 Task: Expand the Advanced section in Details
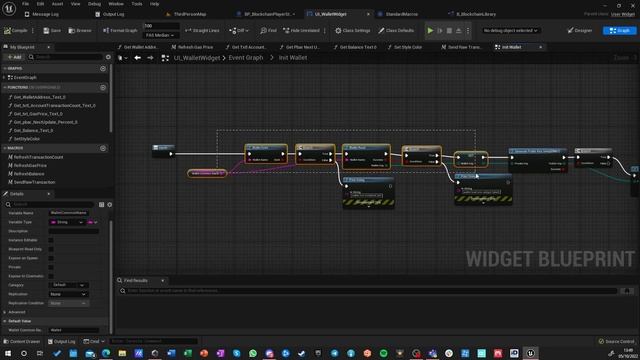coord(4,312)
